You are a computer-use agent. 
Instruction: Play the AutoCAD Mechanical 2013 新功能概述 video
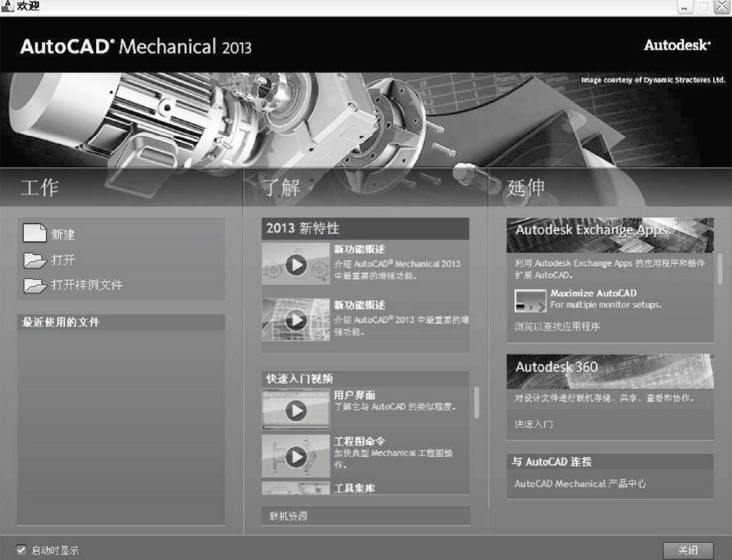click(296, 264)
